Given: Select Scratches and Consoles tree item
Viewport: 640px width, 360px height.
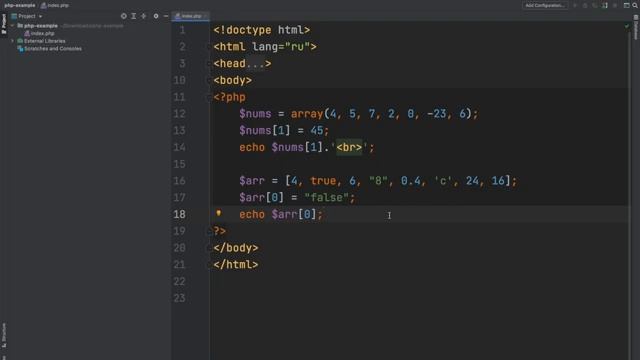Looking at the screenshot, I should 53,49.
